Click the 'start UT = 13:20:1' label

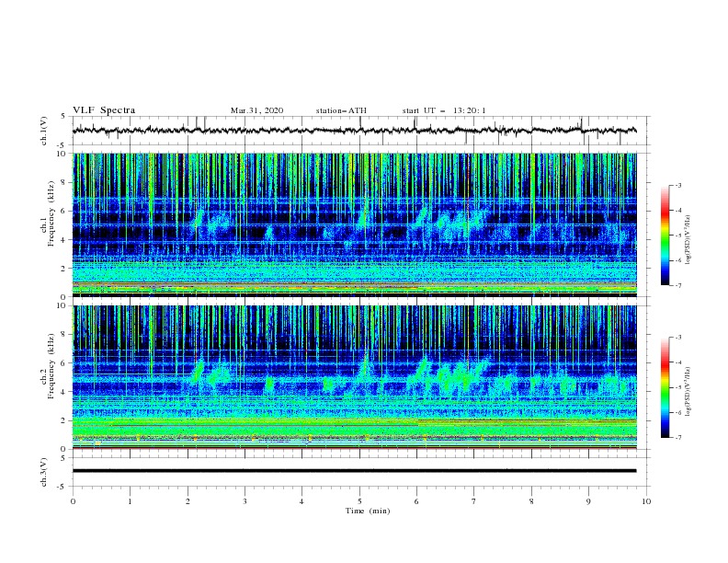click(x=444, y=110)
